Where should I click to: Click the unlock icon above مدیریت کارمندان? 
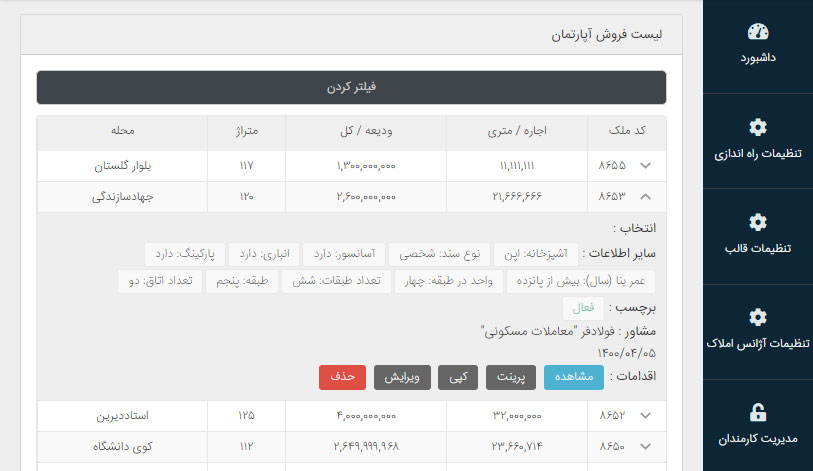coord(758,412)
